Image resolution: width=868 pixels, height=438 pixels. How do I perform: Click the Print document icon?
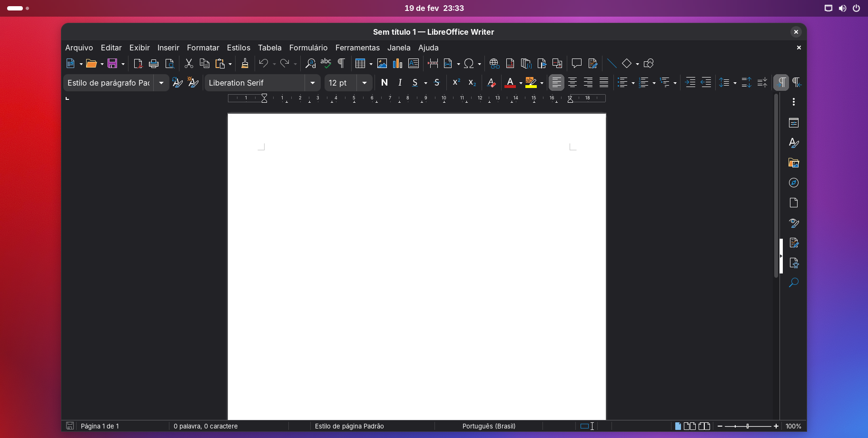[154, 64]
